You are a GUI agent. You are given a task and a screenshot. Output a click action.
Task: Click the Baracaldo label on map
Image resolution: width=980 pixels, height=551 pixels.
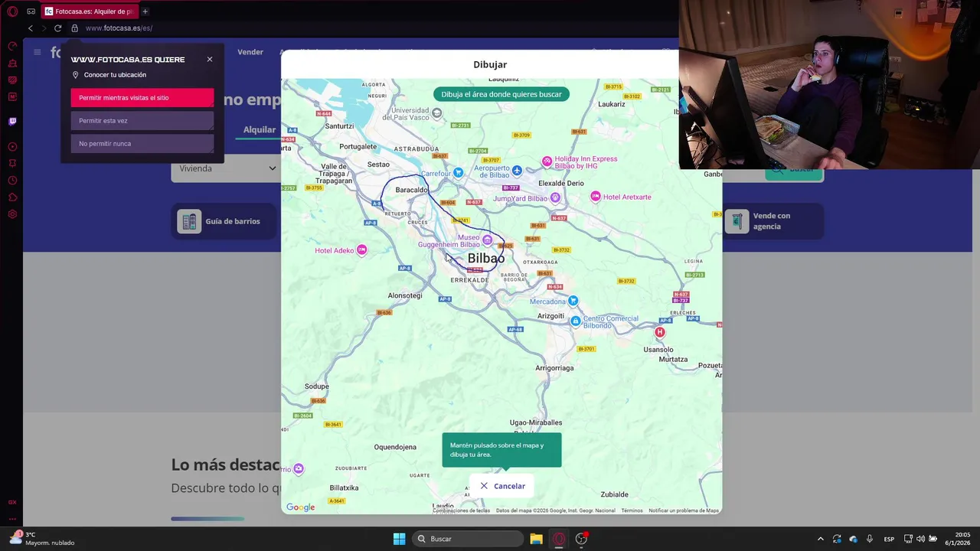pos(412,190)
